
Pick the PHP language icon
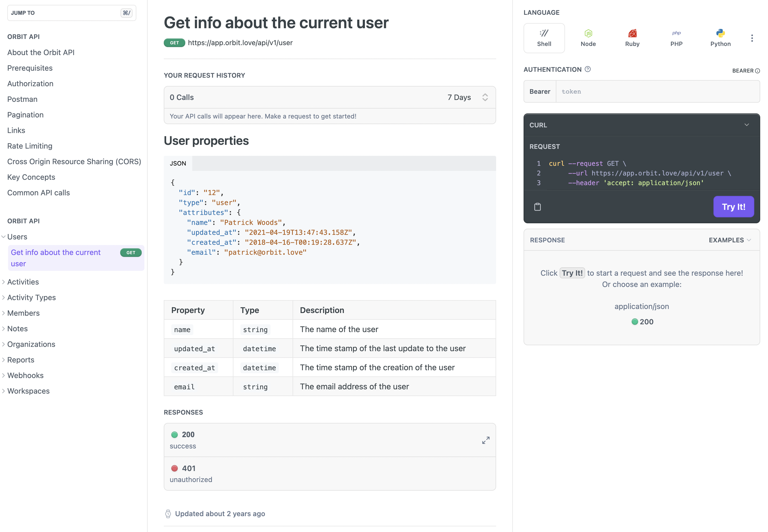(x=676, y=33)
